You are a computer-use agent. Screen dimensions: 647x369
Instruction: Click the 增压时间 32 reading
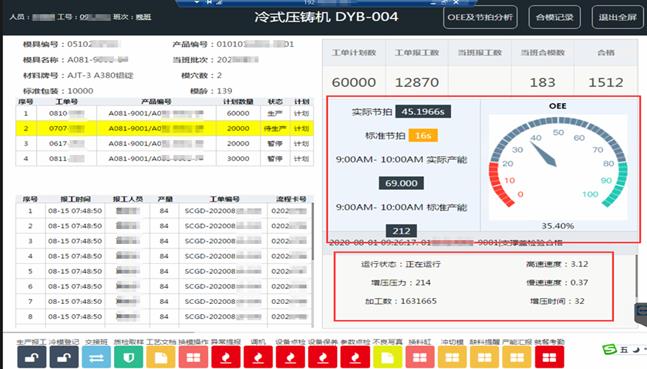[x=557, y=301]
